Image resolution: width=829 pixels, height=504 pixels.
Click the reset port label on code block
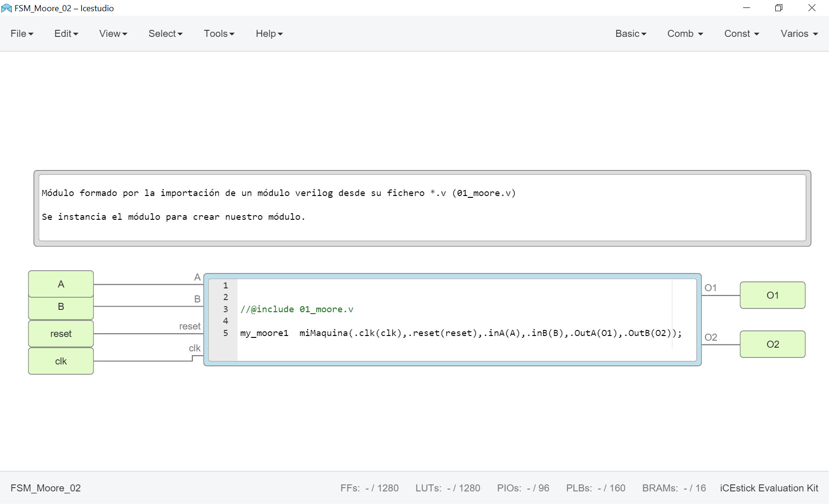click(x=190, y=326)
